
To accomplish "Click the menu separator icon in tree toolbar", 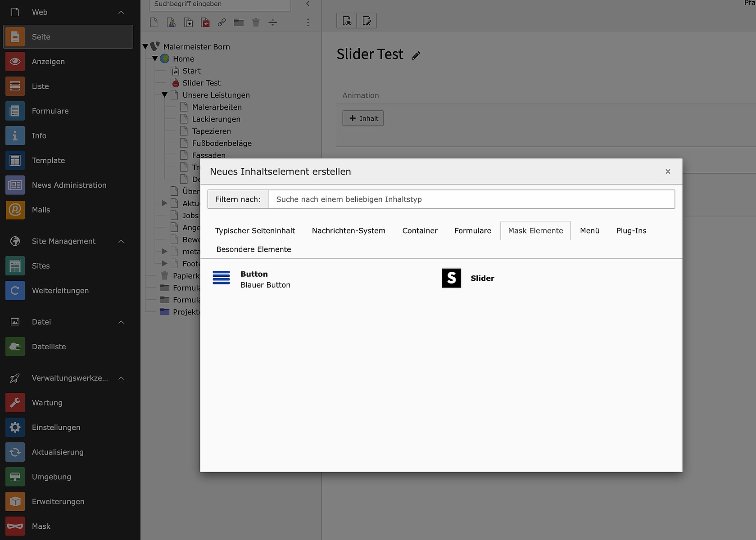I will pos(273,22).
